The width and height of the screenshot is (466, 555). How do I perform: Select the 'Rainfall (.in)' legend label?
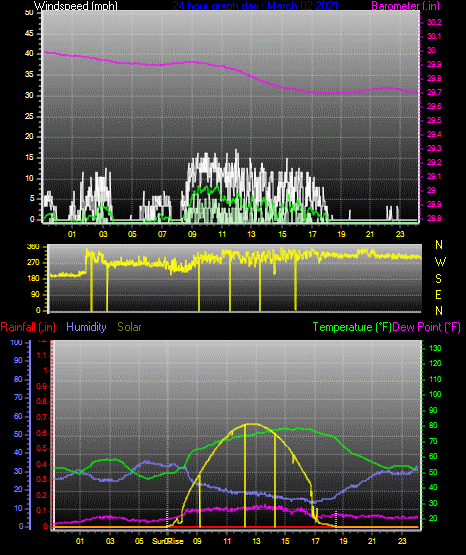pyautogui.click(x=28, y=327)
